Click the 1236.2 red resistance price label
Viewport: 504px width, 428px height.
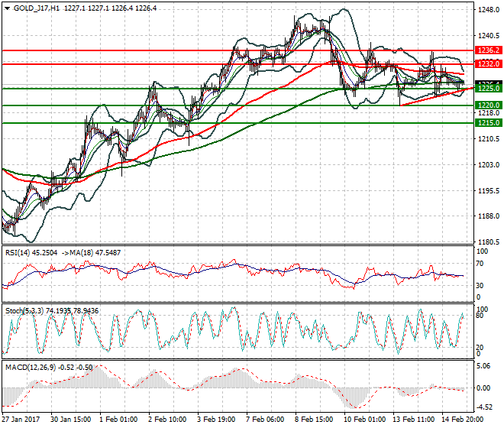[x=489, y=50]
